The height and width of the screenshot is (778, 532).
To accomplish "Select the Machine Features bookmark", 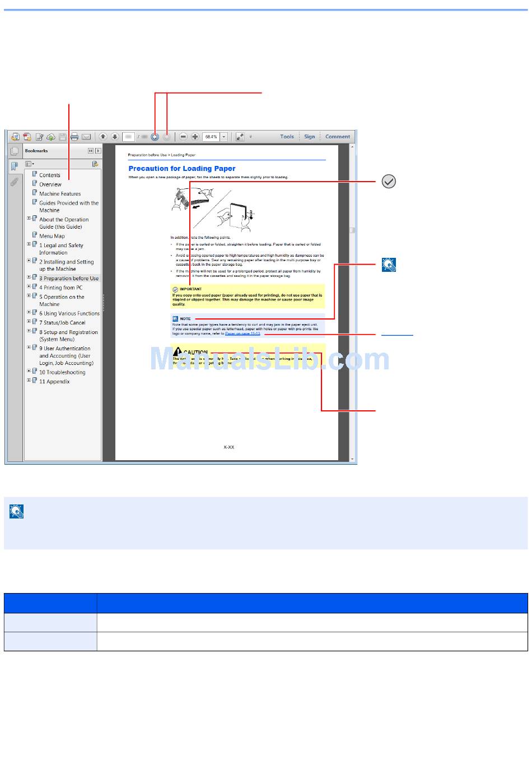I will [x=60, y=194].
